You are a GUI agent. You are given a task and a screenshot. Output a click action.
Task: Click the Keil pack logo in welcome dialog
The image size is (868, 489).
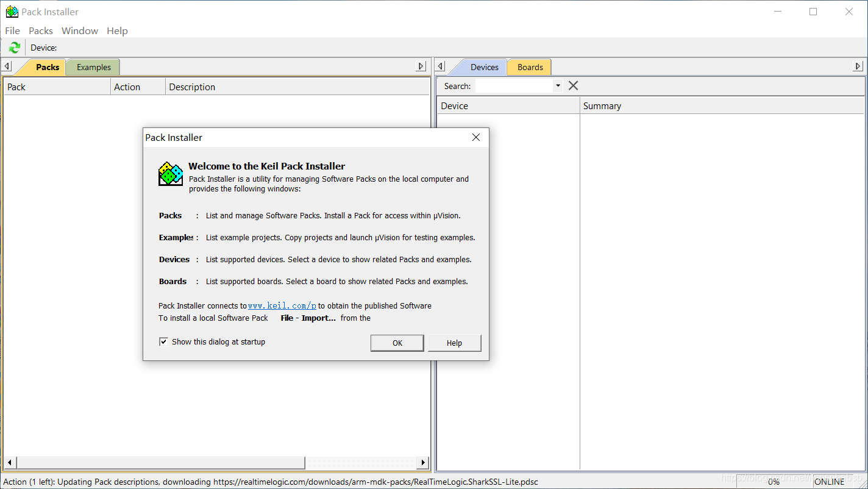pos(171,174)
